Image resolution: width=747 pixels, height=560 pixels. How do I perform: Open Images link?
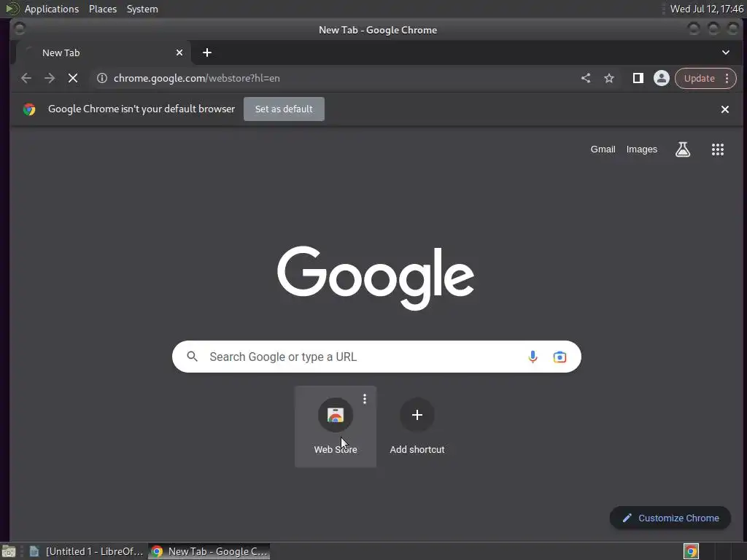tap(642, 149)
